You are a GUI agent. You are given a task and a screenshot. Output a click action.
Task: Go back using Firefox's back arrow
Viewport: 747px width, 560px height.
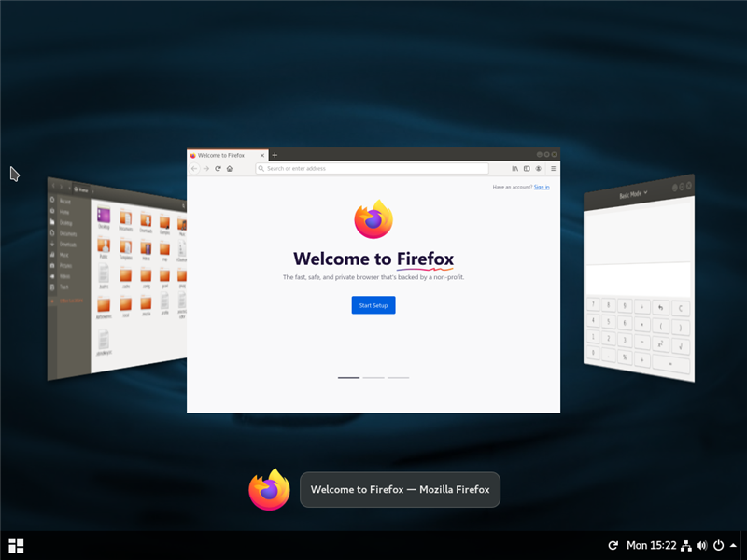[194, 169]
